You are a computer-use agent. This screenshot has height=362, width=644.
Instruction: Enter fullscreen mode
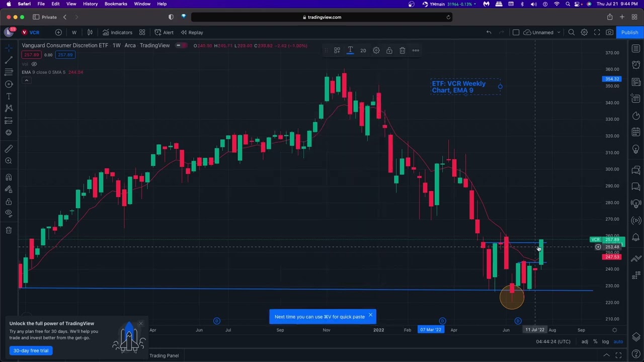coord(597,32)
